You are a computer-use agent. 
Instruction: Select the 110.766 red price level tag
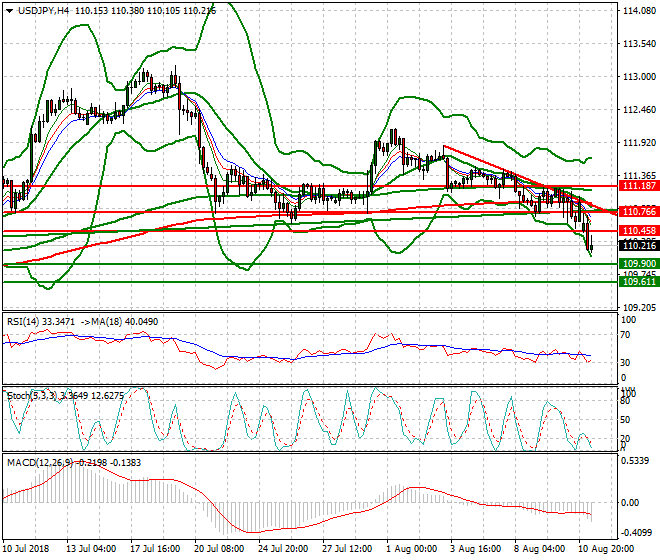tap(638, 212)
